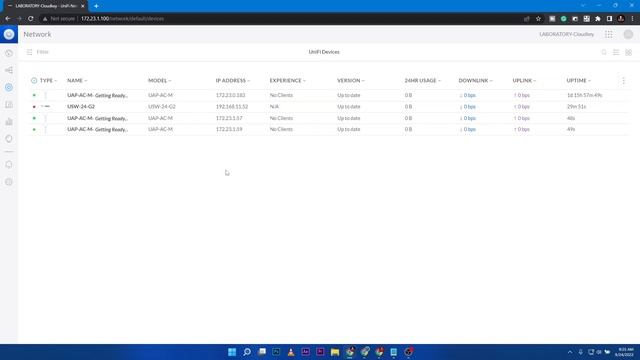Click the red status dot of USW-24-G2

click(34, 107)
